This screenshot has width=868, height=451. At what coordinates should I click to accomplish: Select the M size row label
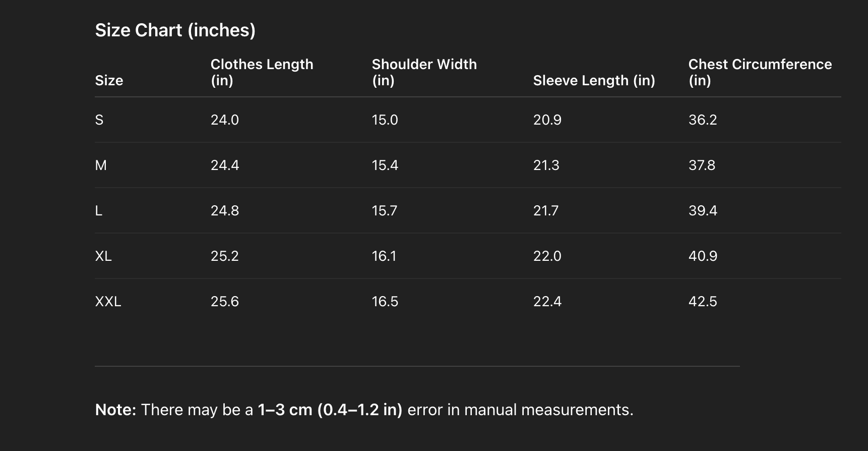tap(101, 165)
